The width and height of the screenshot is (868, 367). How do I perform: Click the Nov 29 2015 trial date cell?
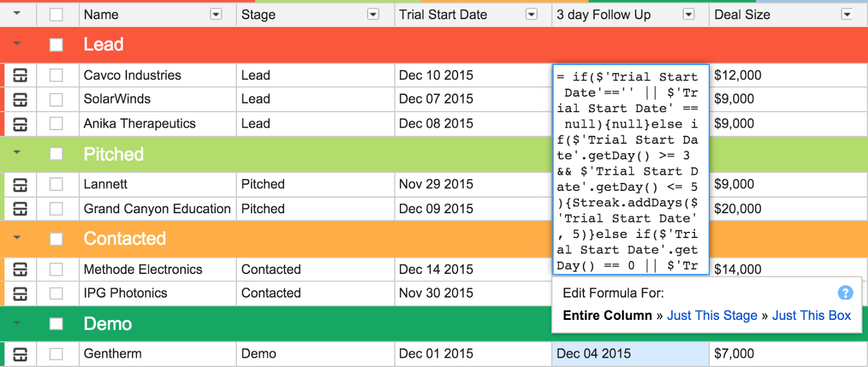pos(473,185)
